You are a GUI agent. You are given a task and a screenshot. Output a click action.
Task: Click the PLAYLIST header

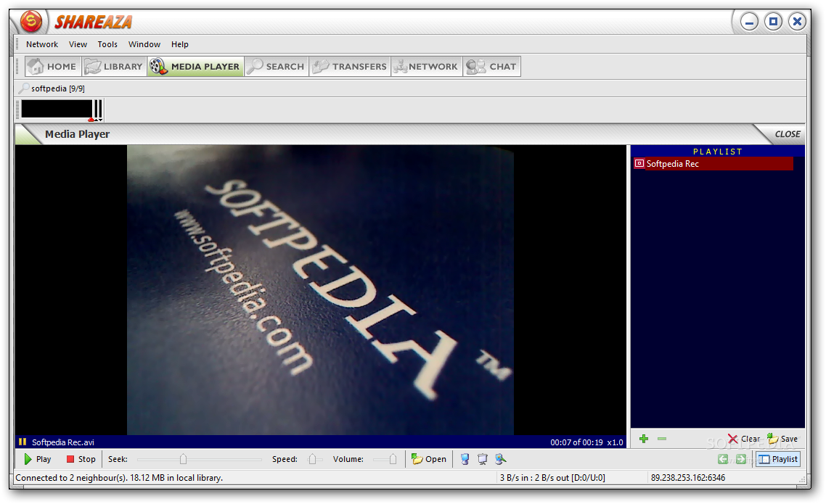[x=717, y=152]
